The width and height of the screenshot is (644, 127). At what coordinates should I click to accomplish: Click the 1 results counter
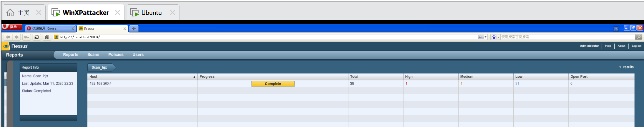[x=626, y=67]
